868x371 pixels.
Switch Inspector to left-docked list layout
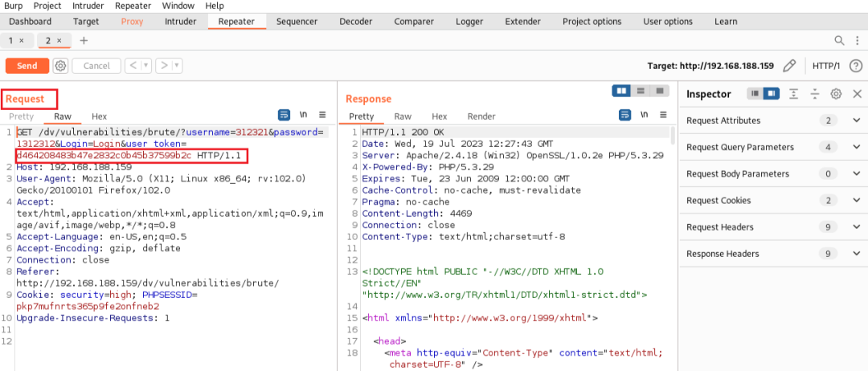coord(755,94)
